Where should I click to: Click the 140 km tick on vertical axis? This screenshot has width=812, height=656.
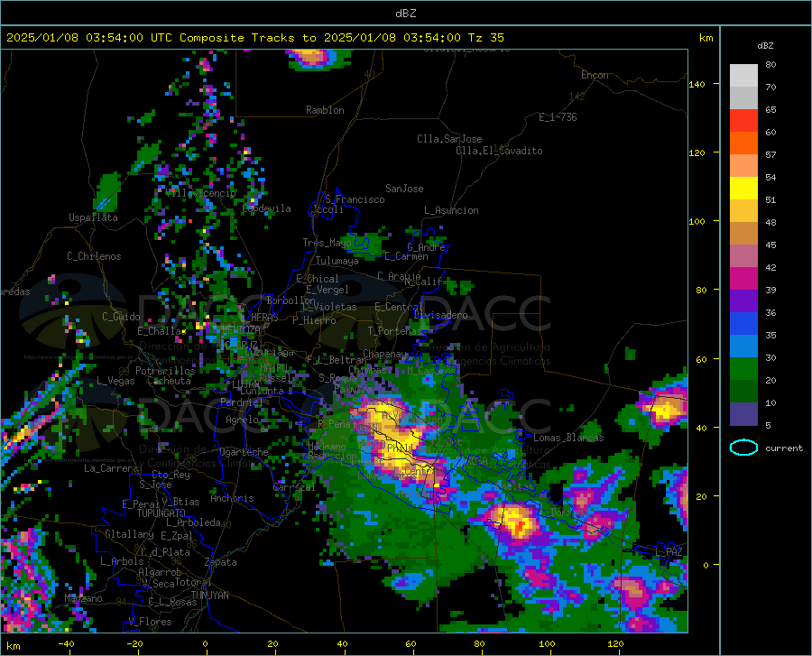pos(697,84)
